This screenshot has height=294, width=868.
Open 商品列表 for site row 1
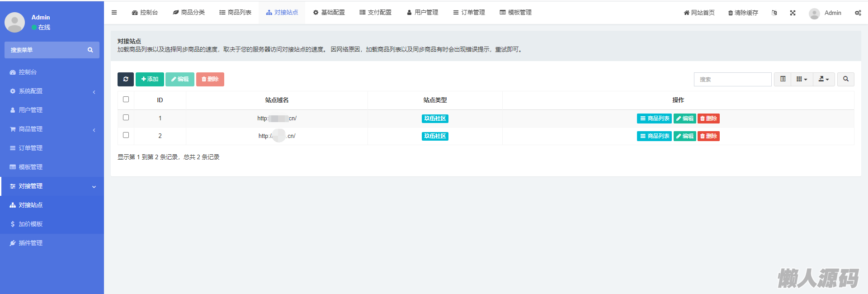click(x=654, y=119)
